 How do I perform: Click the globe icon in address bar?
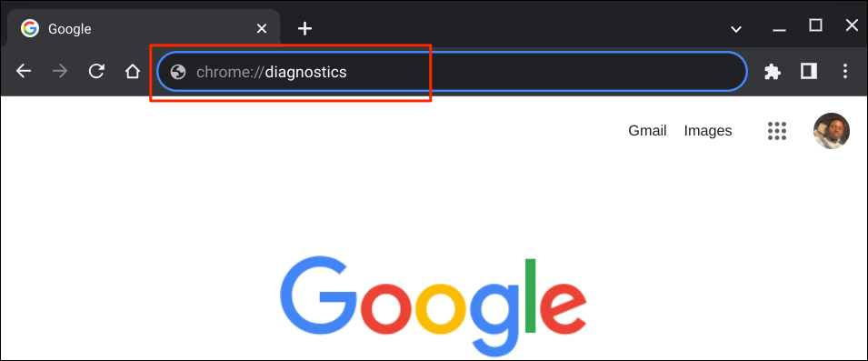click(178, 72)
